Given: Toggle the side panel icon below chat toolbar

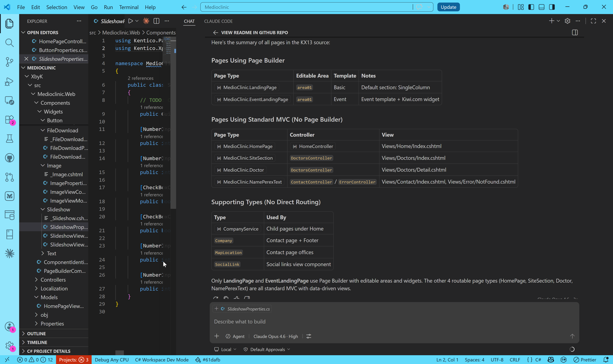Looking at the screenshot, I should point(575,32).
